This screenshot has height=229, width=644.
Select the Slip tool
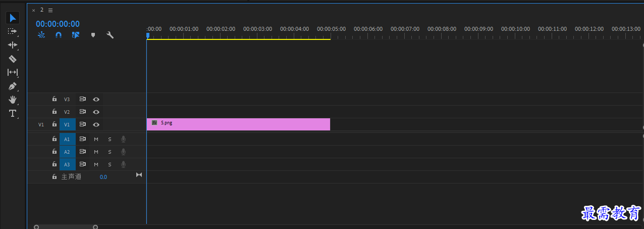(x=13, y=72)
